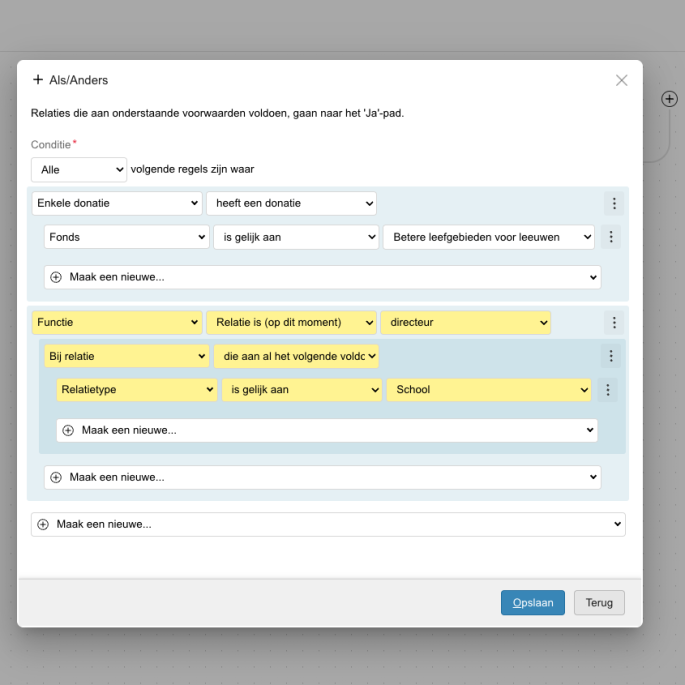The width and height of the screenshot is (685, 685).
Task: Open the Betere leefgebieden voor leeuwen dropdown
Action: (489, 237)
